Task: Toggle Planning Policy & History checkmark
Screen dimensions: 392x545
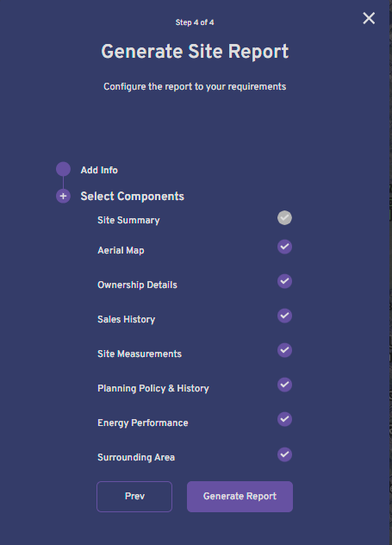Action: pos(284,385)
